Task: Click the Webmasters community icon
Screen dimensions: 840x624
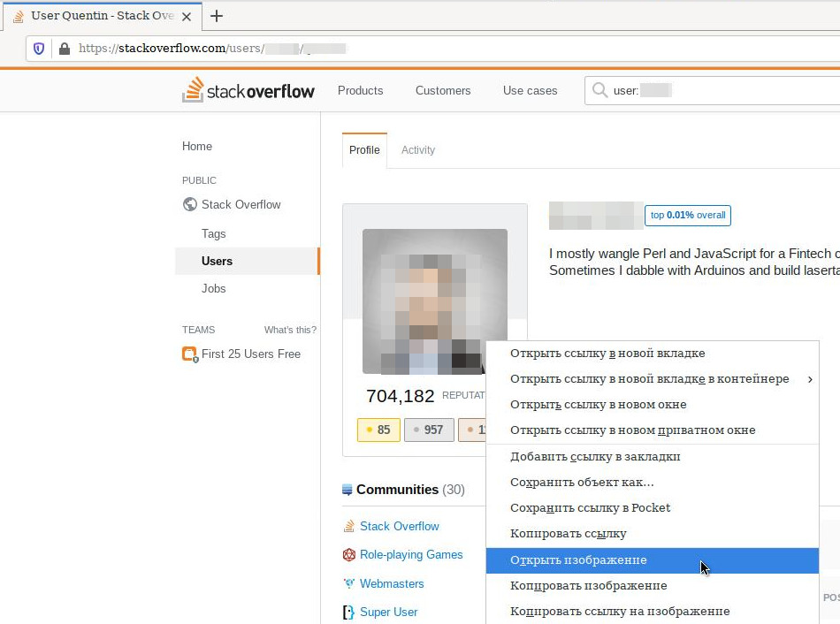Action: tap(348, 583)
